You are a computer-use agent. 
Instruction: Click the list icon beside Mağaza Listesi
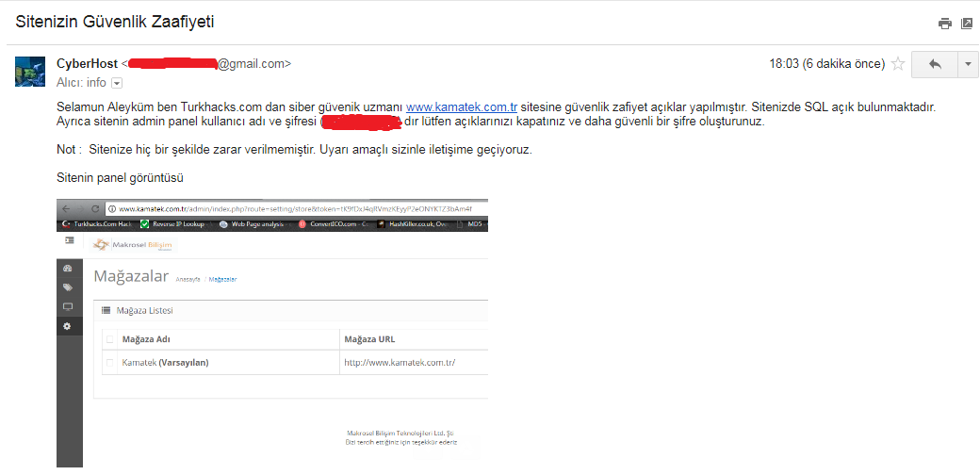106,310
